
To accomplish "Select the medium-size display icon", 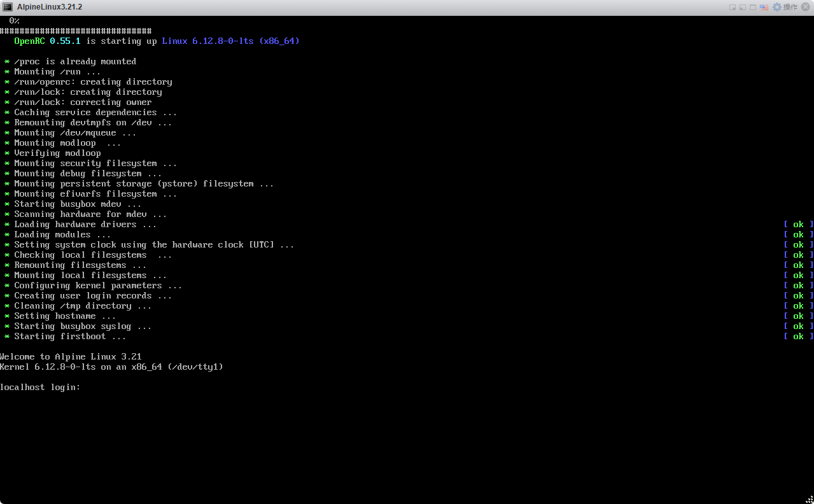I will [x=743, y=8].
